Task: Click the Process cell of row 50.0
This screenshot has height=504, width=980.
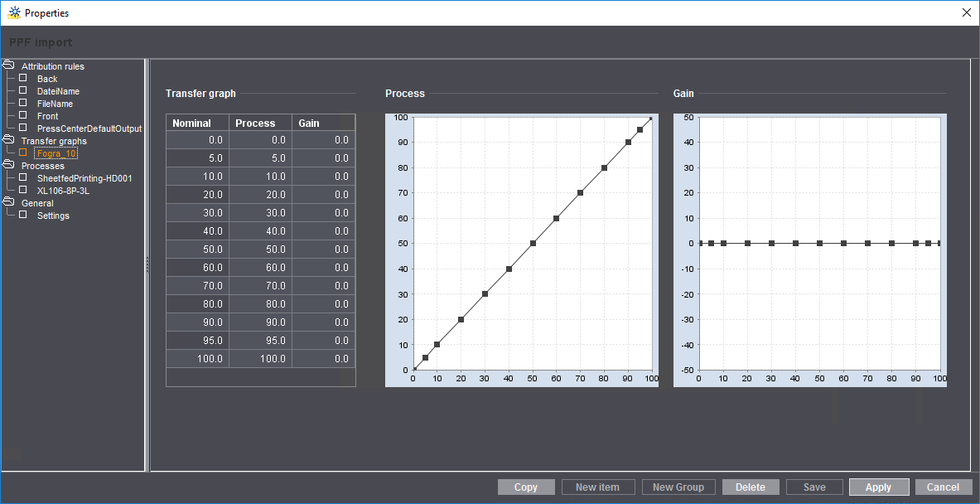Action: pyautogui.click(x=261, y=249)
